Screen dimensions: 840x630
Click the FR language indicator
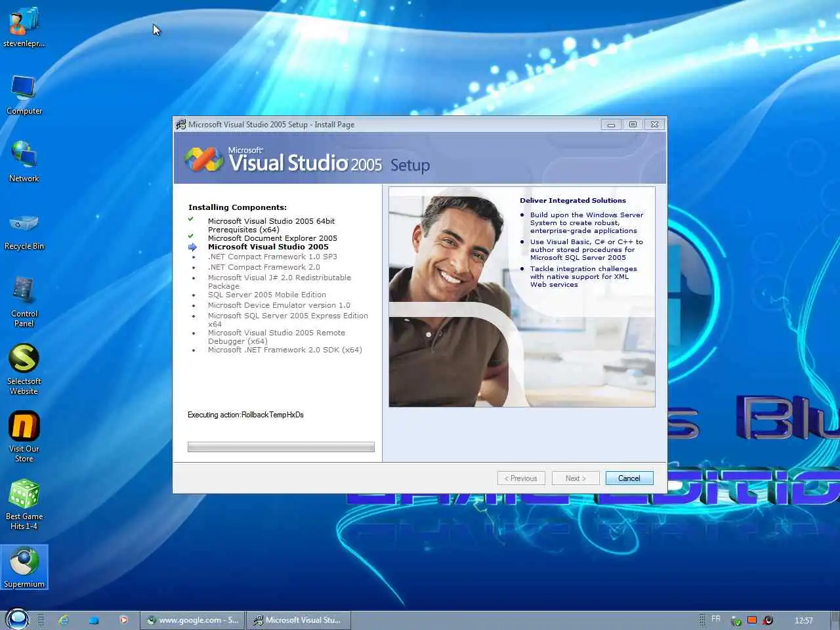click(716, 619)
